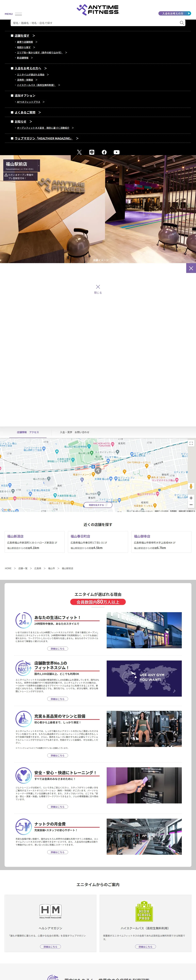Zoom out on the Google map
The height and width of the screenshot is (980, 196).
[191, 505]
